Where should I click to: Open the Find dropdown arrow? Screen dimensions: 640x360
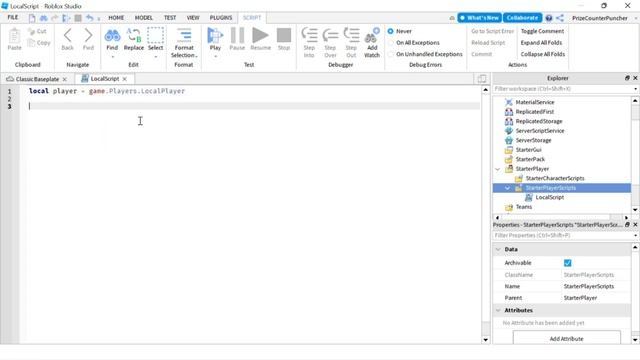click(x=112, y=57)
